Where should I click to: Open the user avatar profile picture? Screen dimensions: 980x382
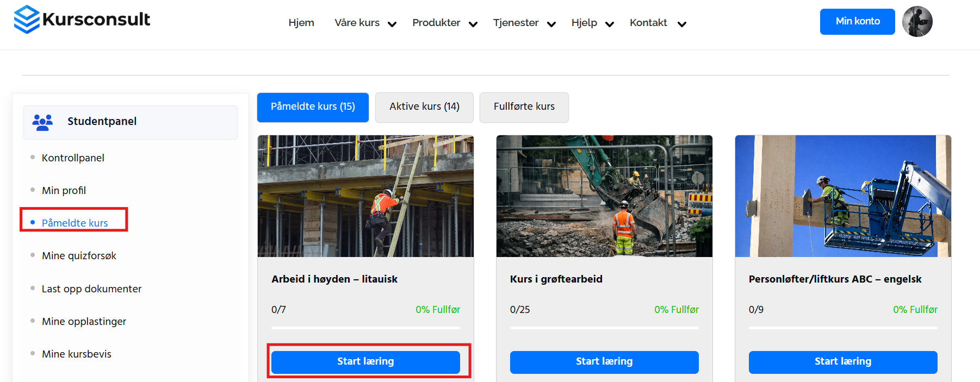(x=917, y=22)
